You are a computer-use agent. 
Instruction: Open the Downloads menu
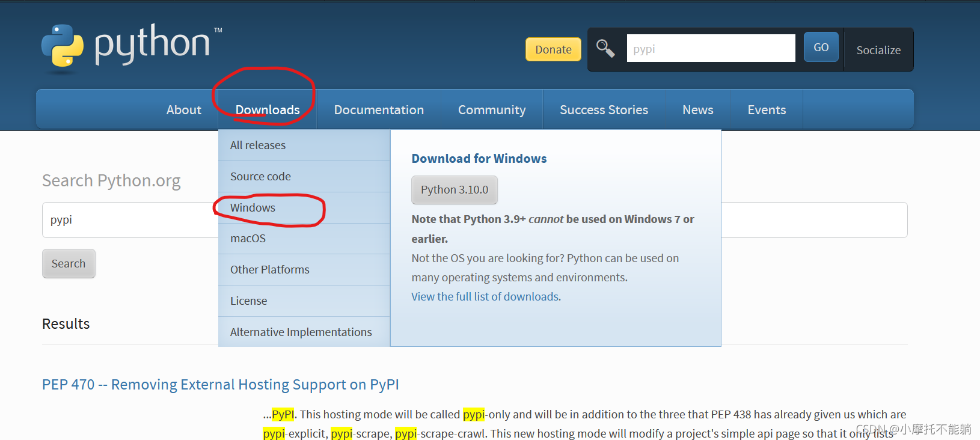tap(268, 110)
